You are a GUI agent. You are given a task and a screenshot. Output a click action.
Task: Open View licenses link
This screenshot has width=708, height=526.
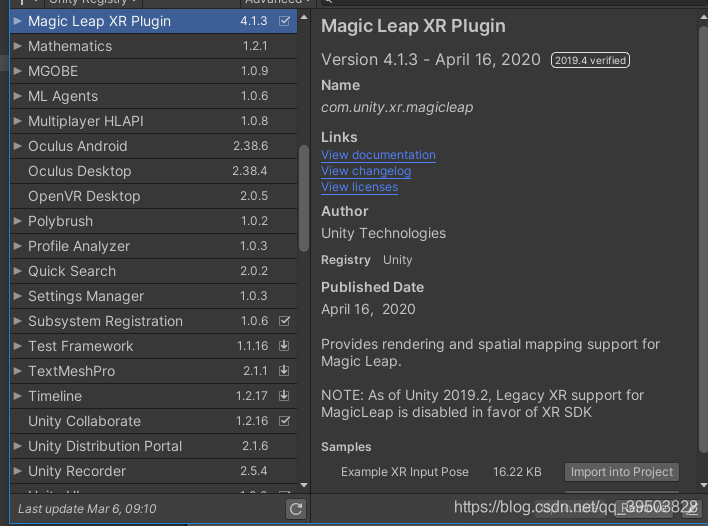click(x=359, y=187)
